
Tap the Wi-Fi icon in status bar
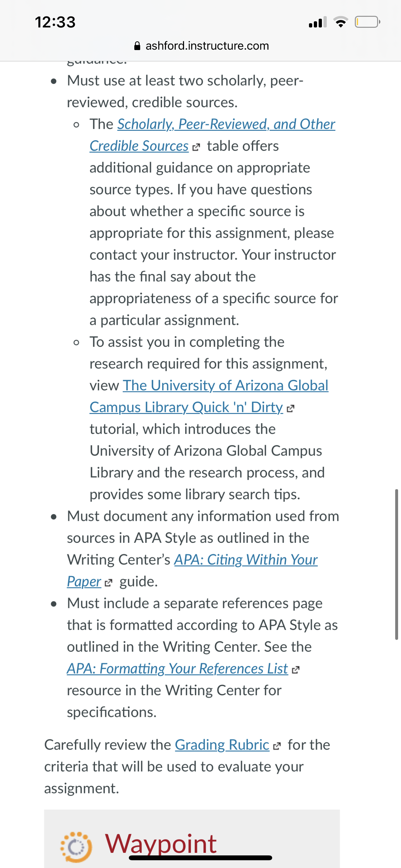pos(341,22)
